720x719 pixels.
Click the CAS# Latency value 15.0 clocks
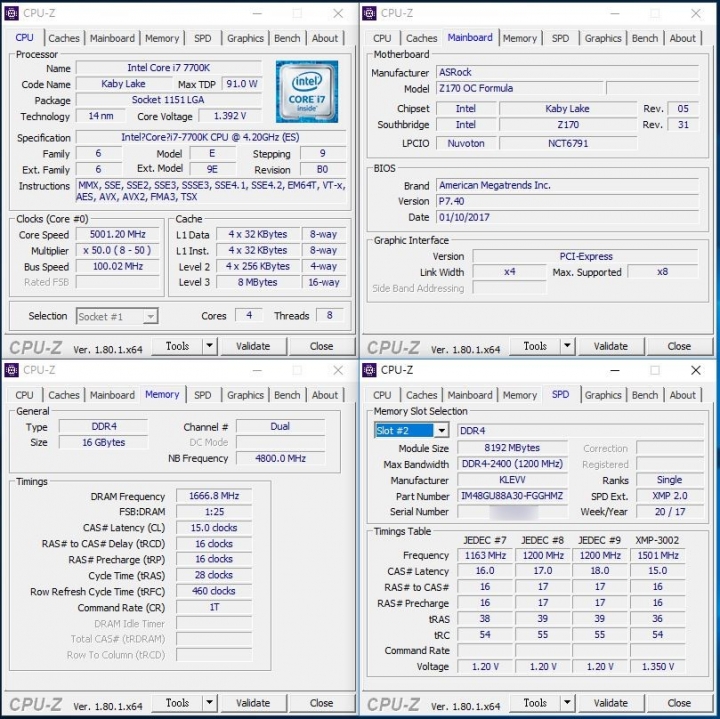(x=214, y=528)
